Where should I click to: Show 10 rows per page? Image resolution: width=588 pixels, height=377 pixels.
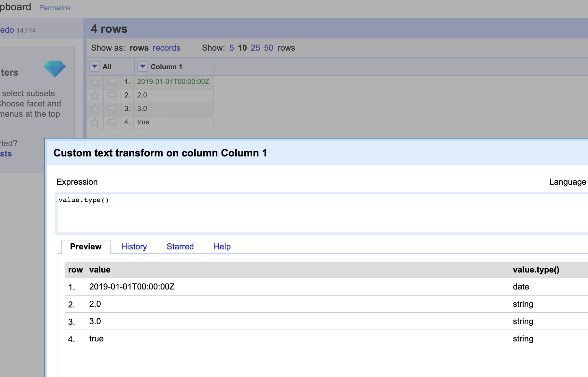tap(242, 48)
